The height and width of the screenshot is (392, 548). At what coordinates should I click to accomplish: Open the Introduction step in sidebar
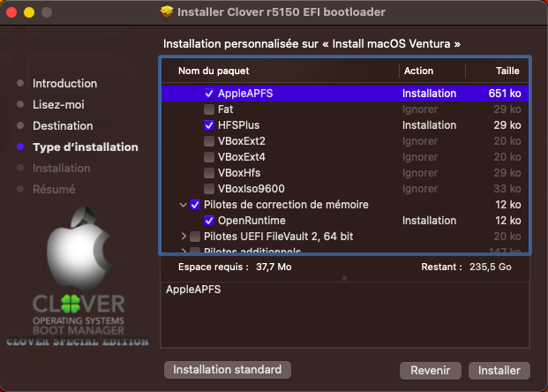64,84
